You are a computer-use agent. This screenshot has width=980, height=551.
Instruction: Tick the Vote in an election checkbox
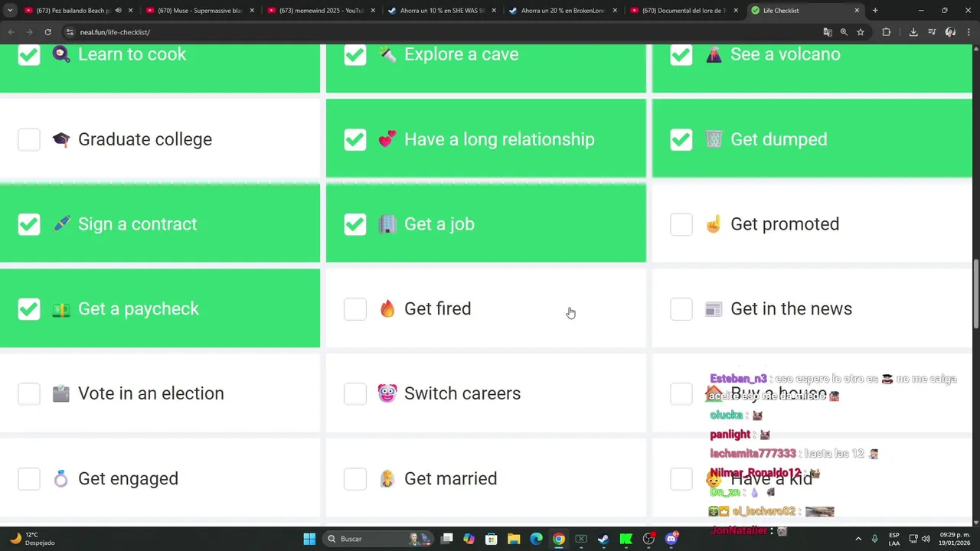29,393
